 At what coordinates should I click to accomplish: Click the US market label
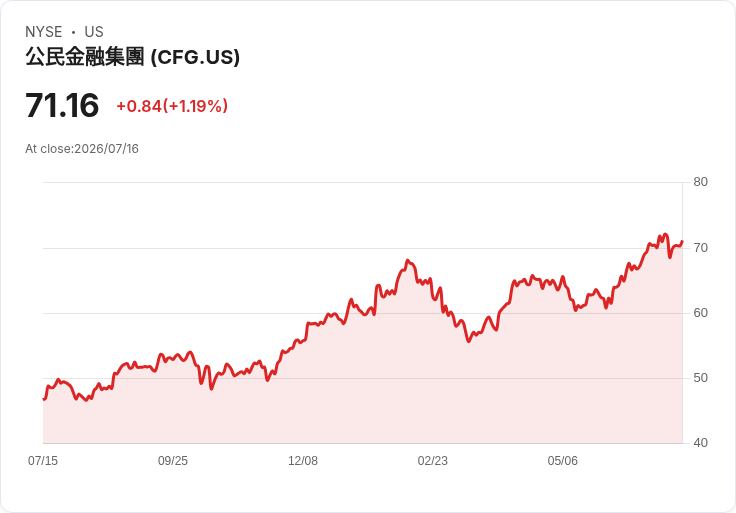[94, 32]
